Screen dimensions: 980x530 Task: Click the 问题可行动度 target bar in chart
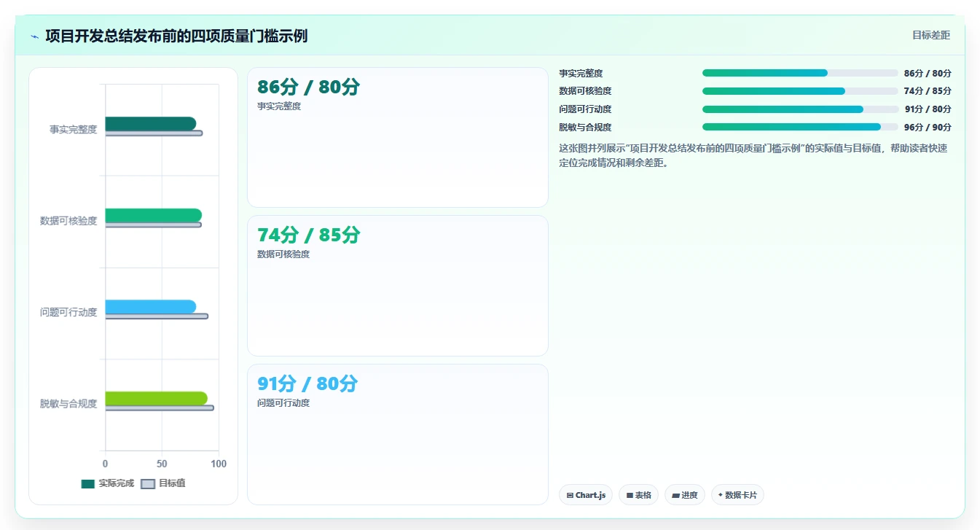(x=157, y=316)
